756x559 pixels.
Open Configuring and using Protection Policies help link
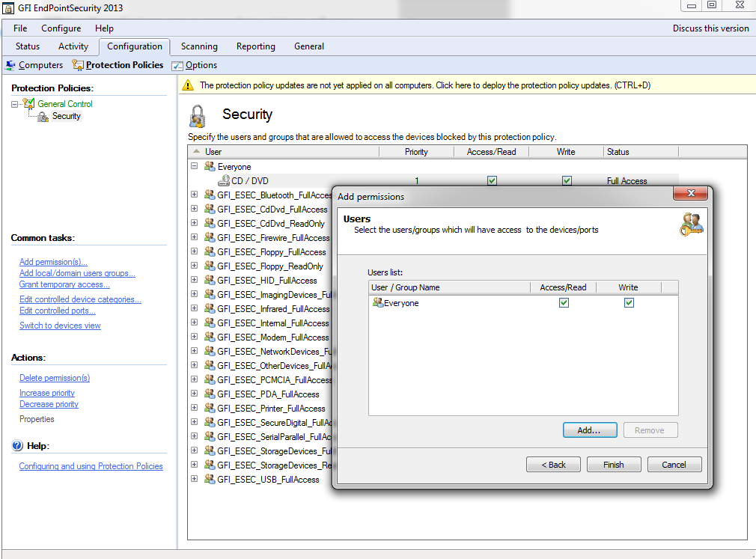[x=91, y=466]
